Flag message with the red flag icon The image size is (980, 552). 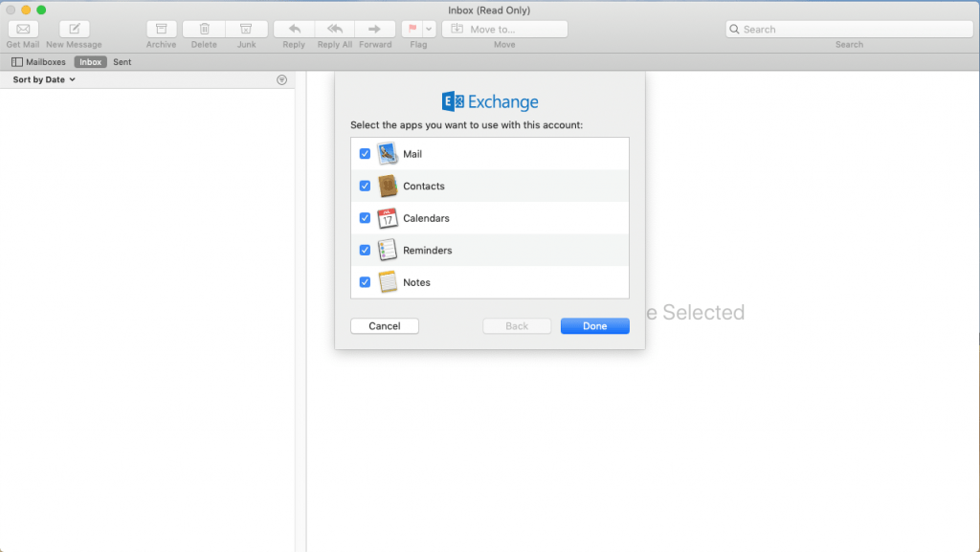(x=412, y=29)
